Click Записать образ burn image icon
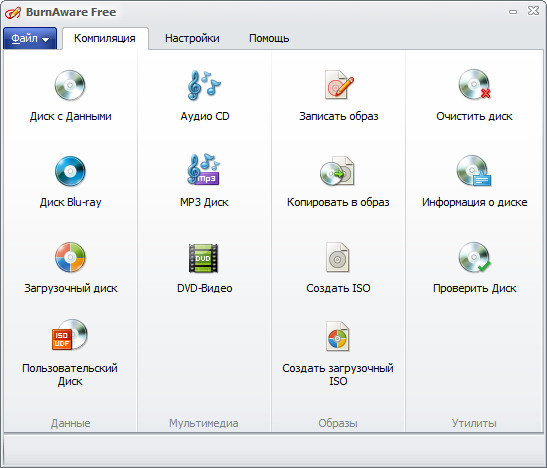This screenshot has width=547, height=468. (338, 85)
